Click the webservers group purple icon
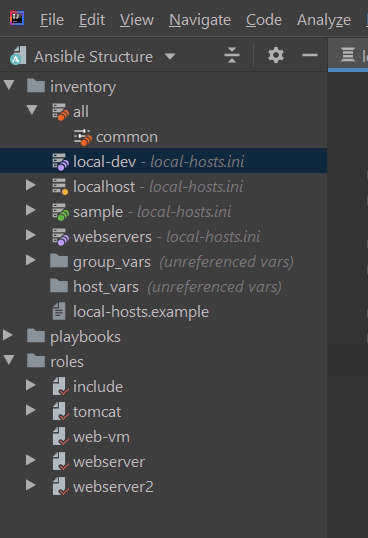 click(60, 237)
